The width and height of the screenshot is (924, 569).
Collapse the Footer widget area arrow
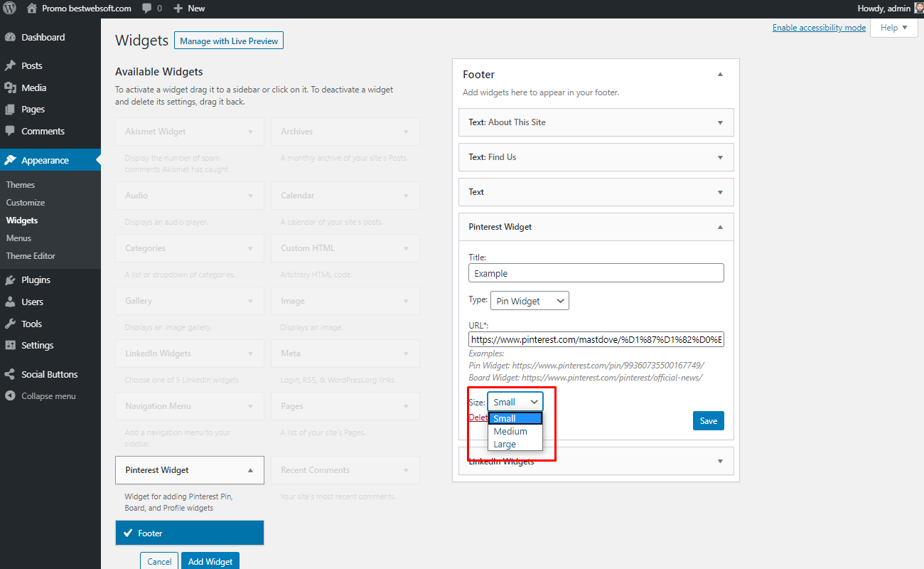pyautogui.click(x=720, y=75)
